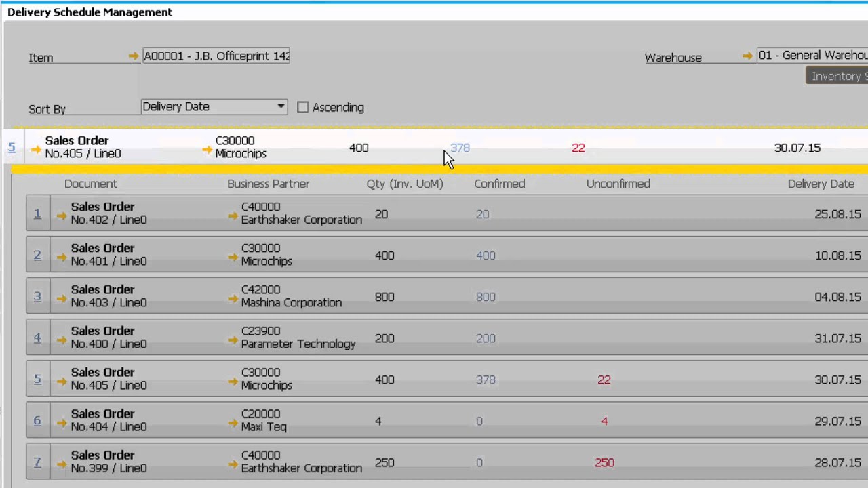Viewport: 868px width, 488px height.
Task: Click link arrow next to Item field
Action: (x=134, y=56)
